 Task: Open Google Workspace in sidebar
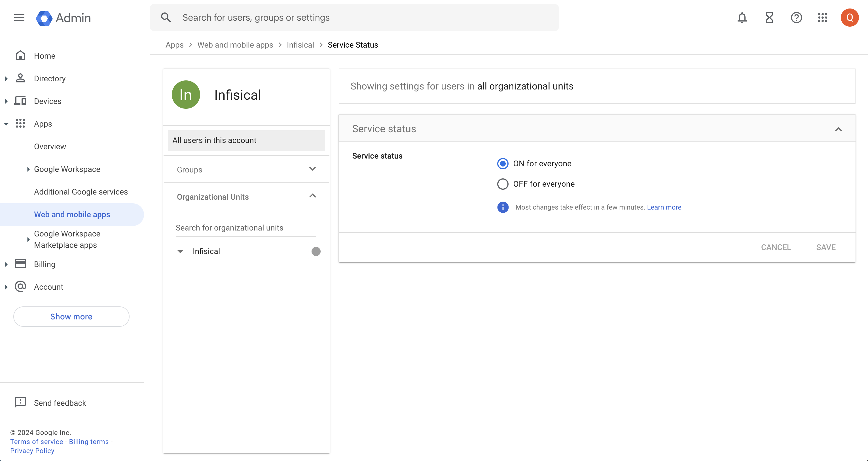tap(67, 169)
